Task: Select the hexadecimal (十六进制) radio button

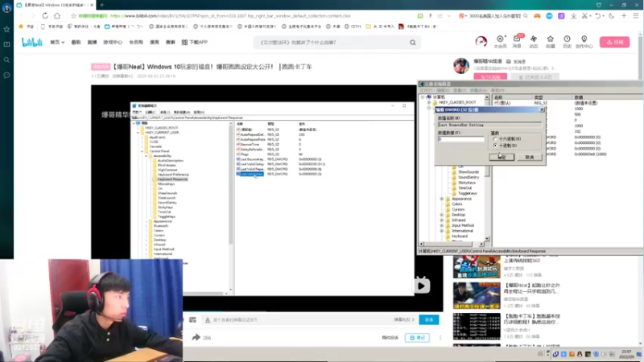Action: coord(495,139)
